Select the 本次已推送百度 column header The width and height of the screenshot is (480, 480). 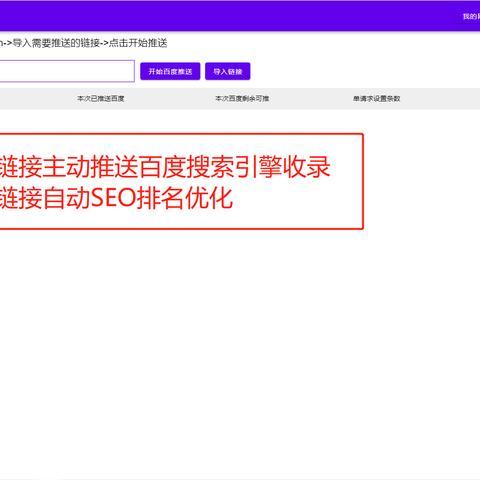click(101, 99)
